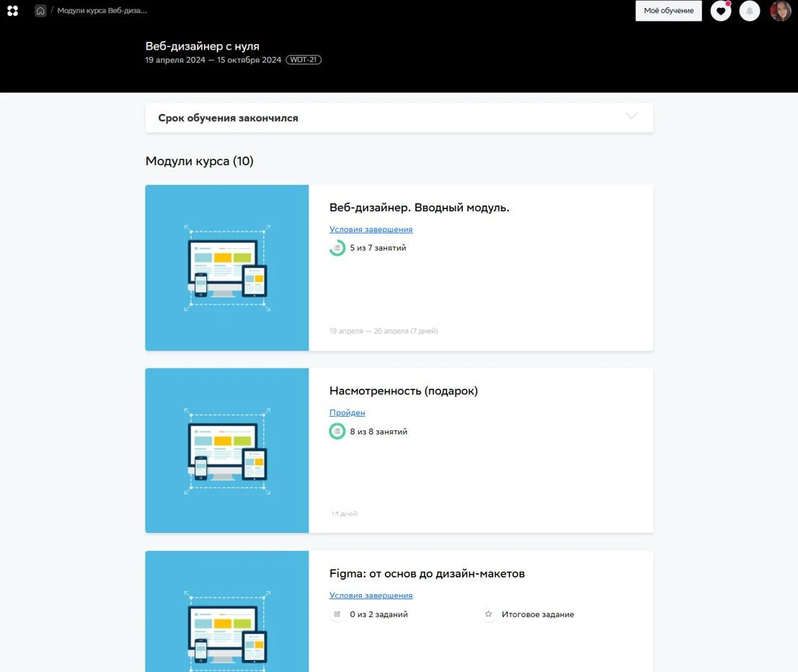
Task: Open title Figma: от основ до дизайн-макетов
Action: click(x=427, y=573)
